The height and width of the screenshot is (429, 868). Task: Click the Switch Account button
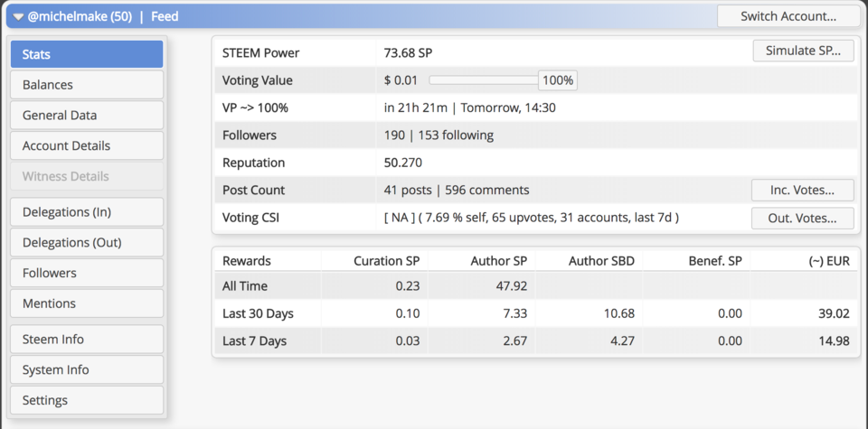click(x=788, y=16)
